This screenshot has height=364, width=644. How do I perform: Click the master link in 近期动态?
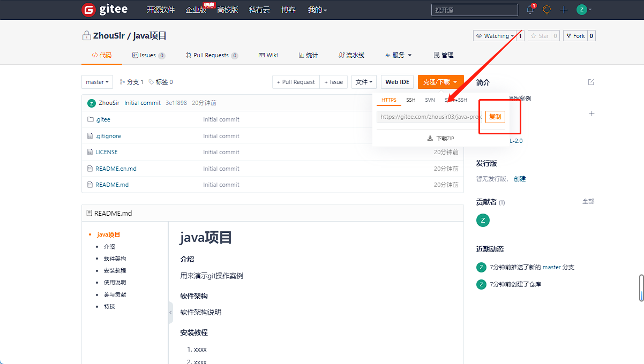tap(551, 267)
